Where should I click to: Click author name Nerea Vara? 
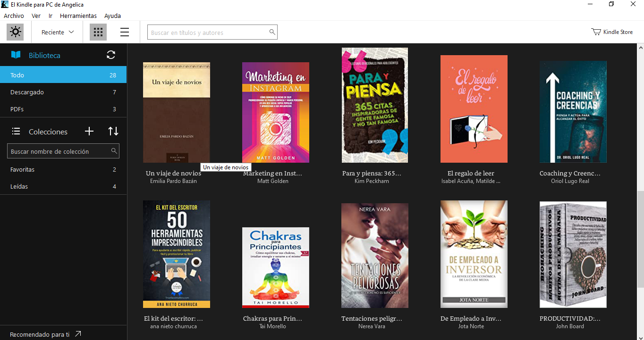pos(372,326)
